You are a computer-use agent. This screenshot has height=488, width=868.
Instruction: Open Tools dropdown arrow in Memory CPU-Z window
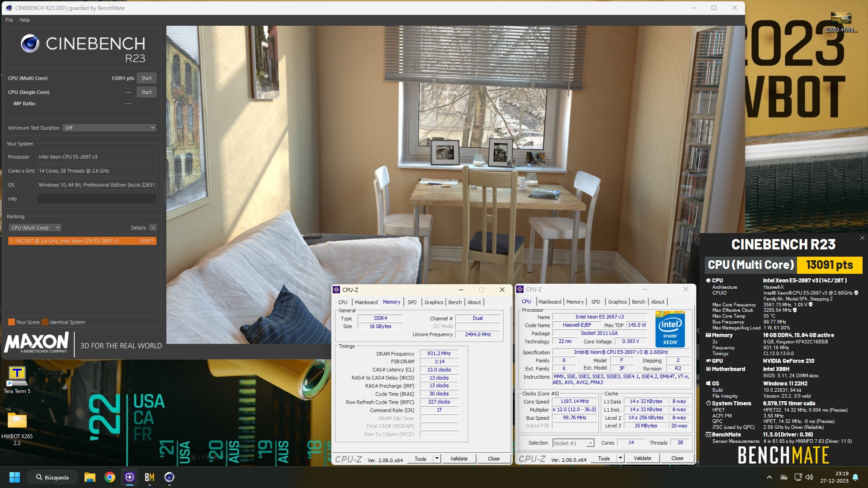pyautogui.click(x=437, y=459)
